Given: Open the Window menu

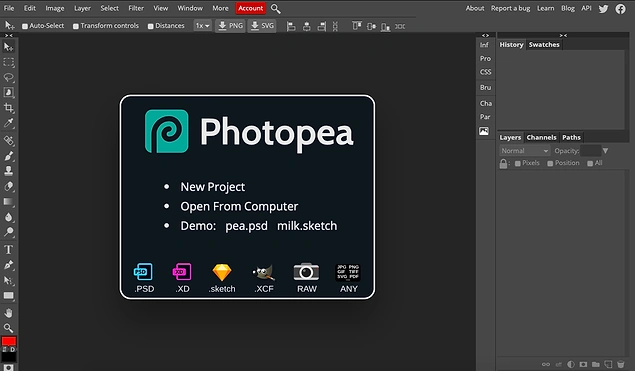Looking at the screenshot, I should (190, 8).
